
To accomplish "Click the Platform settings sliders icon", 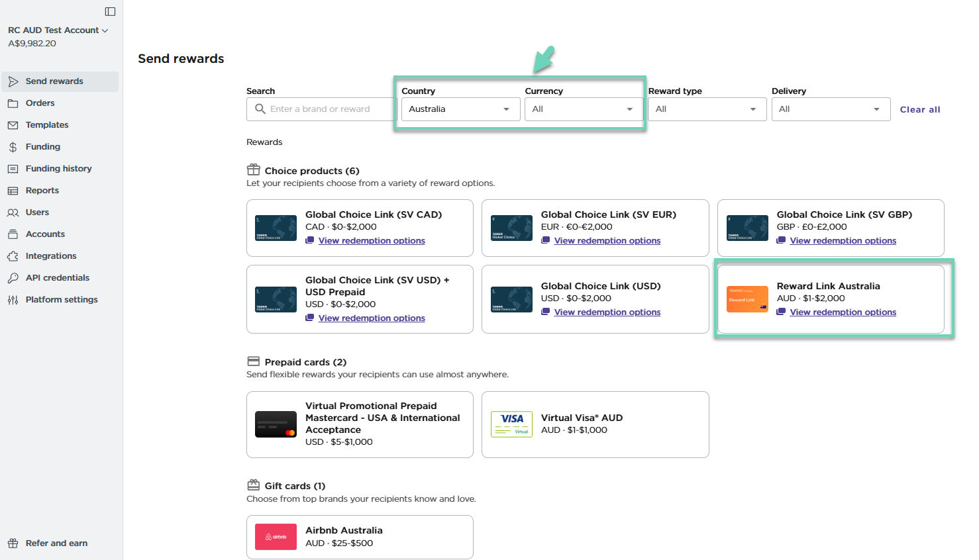I will pyautogui.click(x=13, y=300).
